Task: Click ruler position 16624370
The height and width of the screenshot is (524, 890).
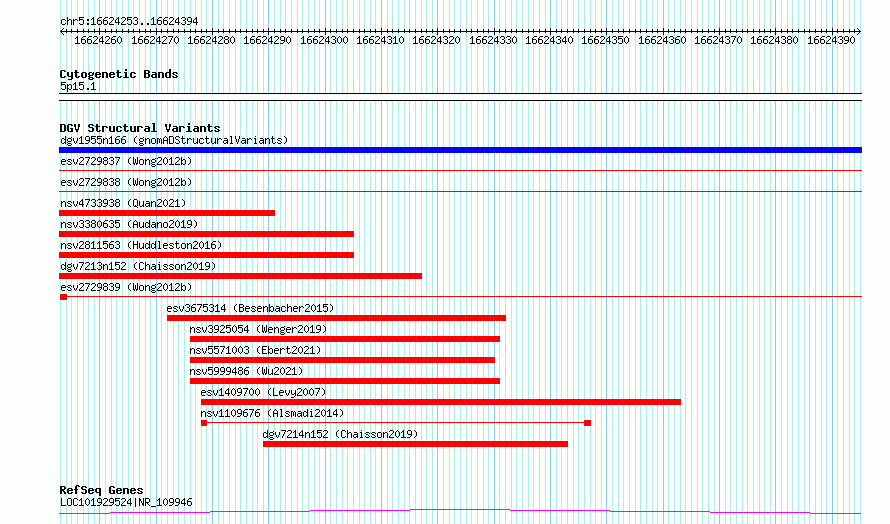Action: (x=719, y=40)
